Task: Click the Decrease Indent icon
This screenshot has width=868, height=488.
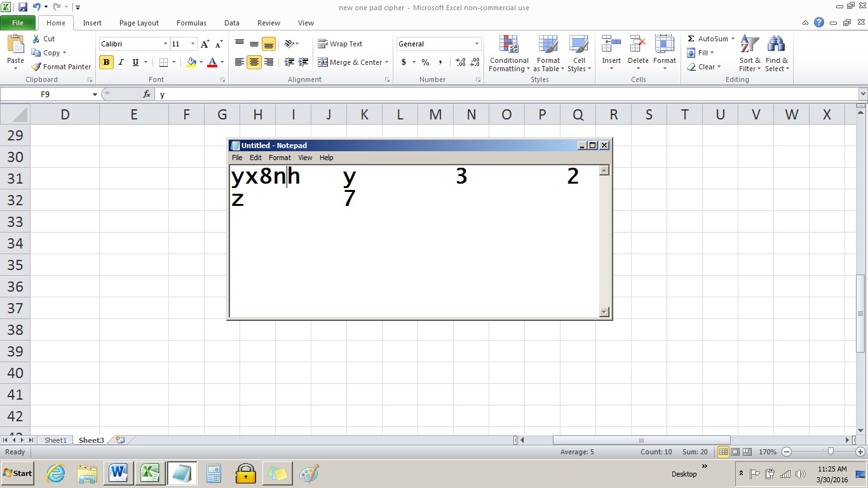Action: click(289, 62)
